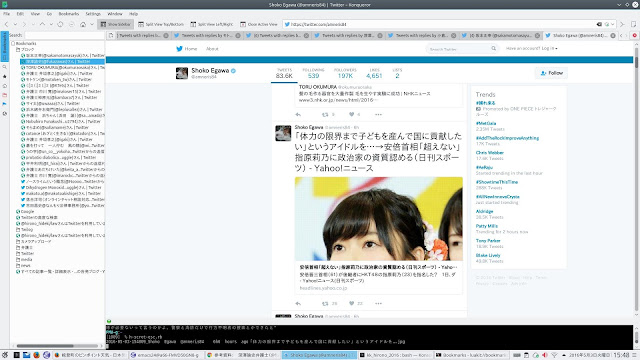Image resolution: width=640 pixels, height=360 pixels.
Task: Open the View menu
Action: pos(35,14)
